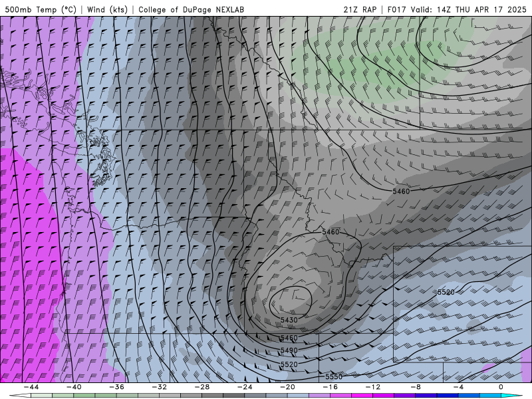
Task: Click the '500mb Temp (°C)' title text
Action: tap(41, 9)
